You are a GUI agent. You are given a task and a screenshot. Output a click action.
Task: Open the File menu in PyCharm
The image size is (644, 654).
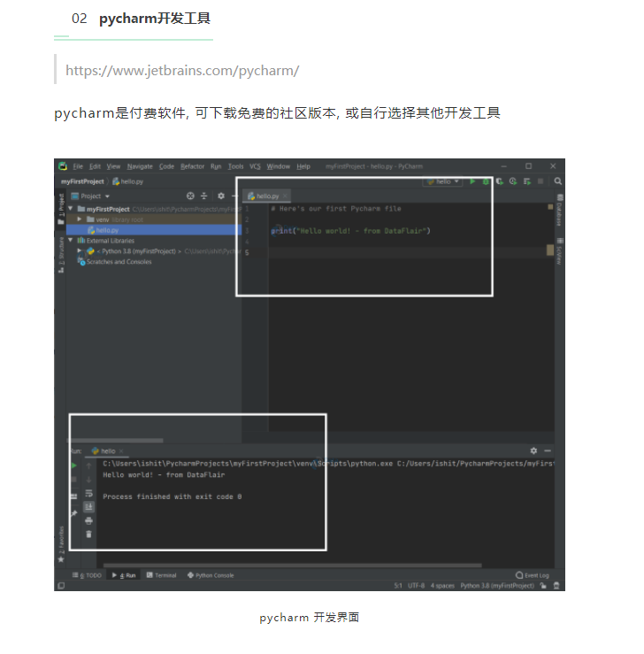78,166
